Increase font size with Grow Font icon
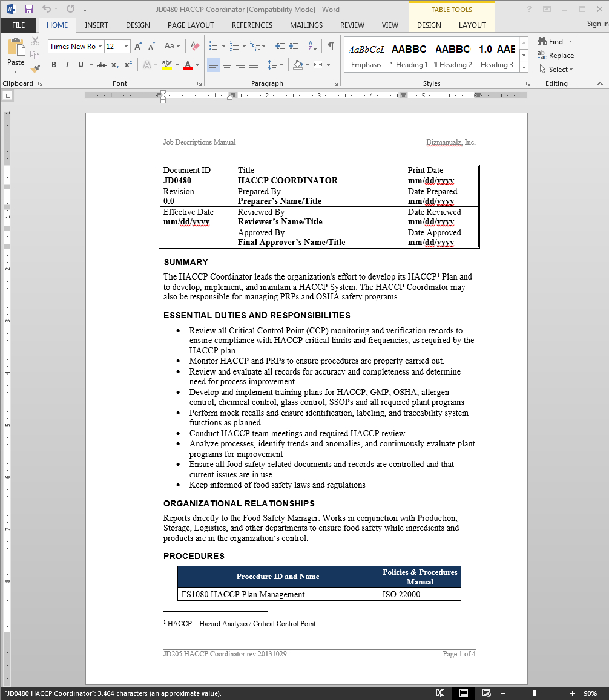 (x=138, y=47)
